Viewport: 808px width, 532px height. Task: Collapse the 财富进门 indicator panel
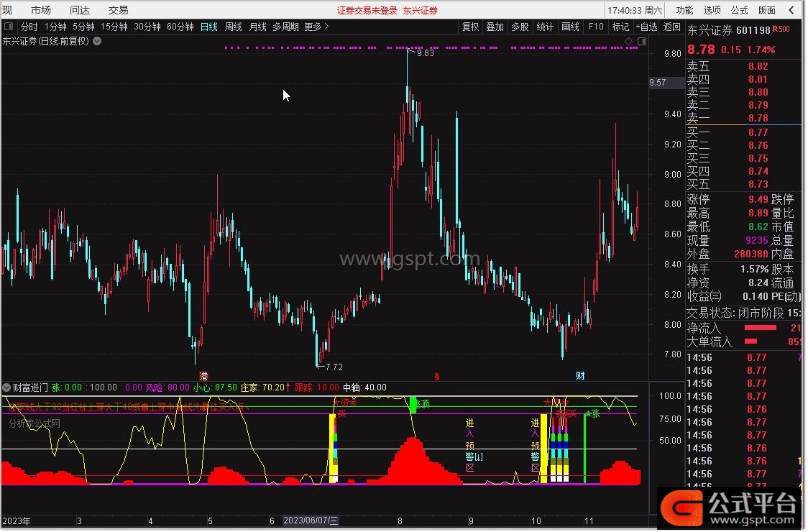tap(6, 387)
